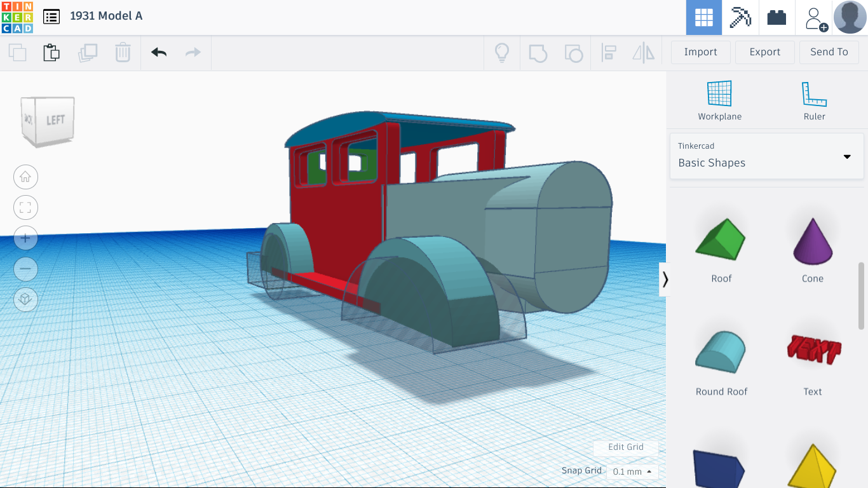Switch to Bricks mode
The height and width of the screenshot is (488, 868).
776,17
